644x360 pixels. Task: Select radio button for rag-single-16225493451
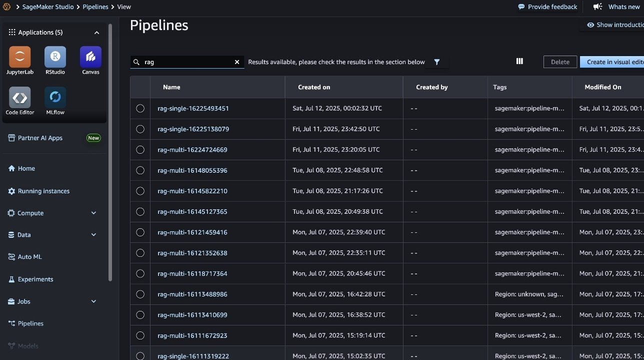(140, 108)
